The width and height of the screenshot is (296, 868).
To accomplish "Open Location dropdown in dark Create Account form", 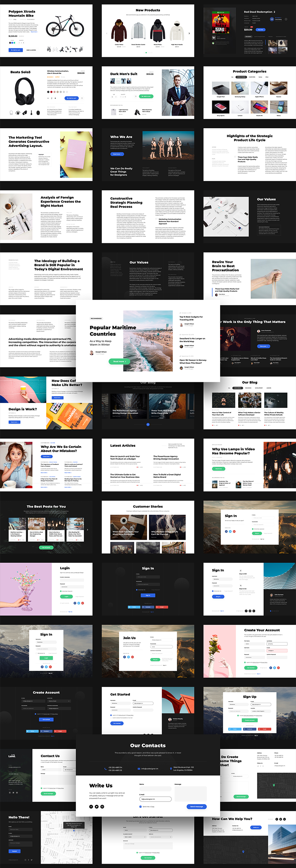I will coord(59,701).
